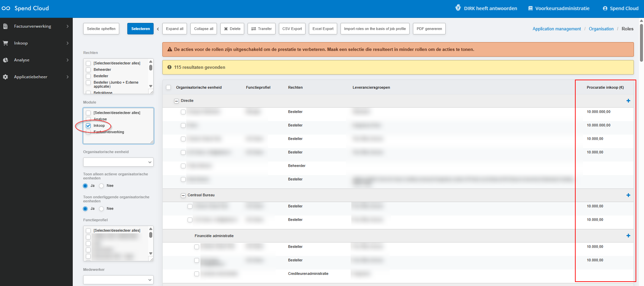This screenshot has width=644, height=286.
Task: Click the Medewerker dropdown field
Action: click(x=118, y=280)
